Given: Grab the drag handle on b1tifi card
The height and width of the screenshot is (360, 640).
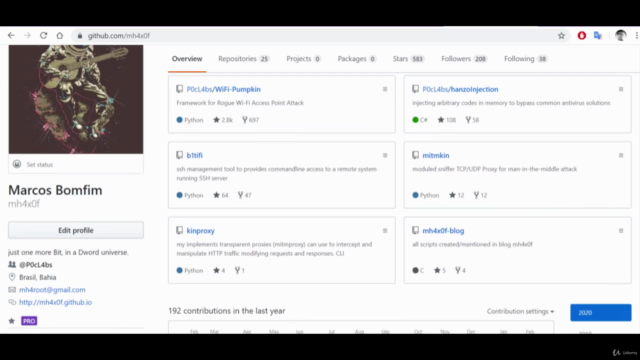Looking at the screenshot, I should tap(385, 156).
